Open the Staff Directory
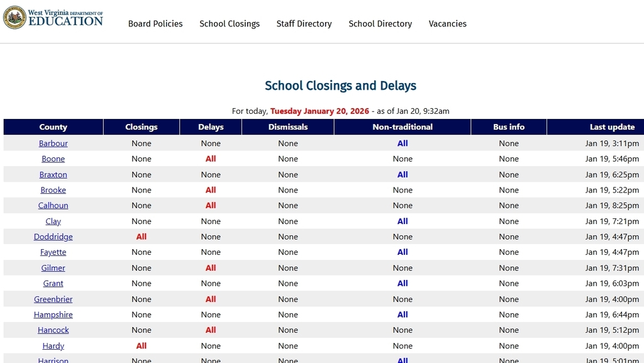 coord(304,24)
